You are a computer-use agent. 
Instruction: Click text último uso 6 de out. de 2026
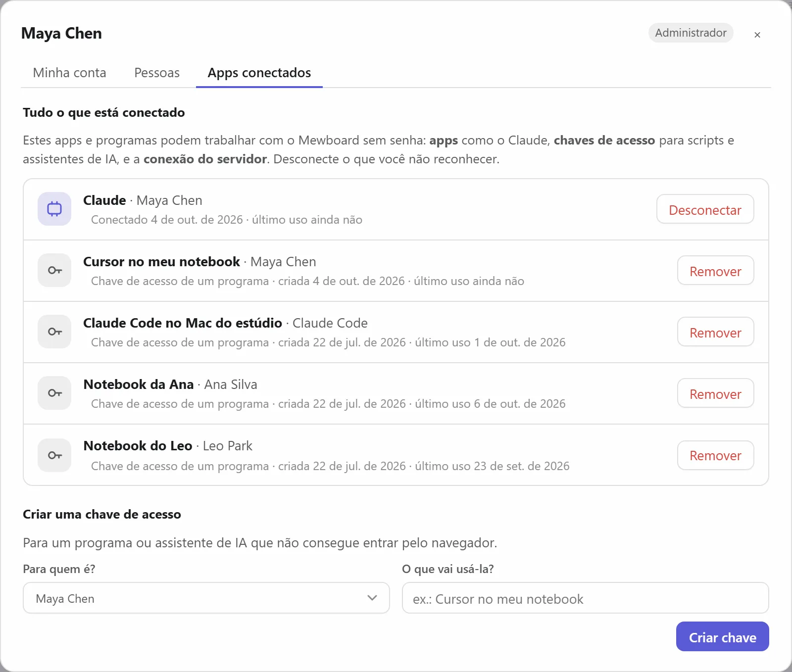[490, 404]
